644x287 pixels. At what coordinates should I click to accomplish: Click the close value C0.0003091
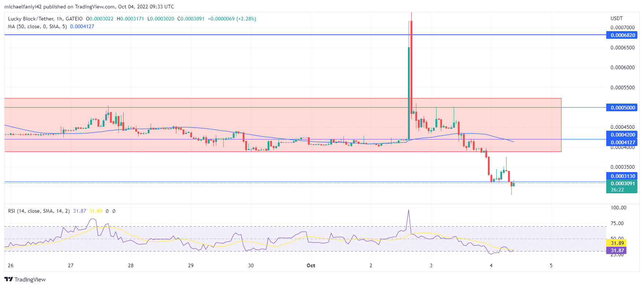point(191,19)
